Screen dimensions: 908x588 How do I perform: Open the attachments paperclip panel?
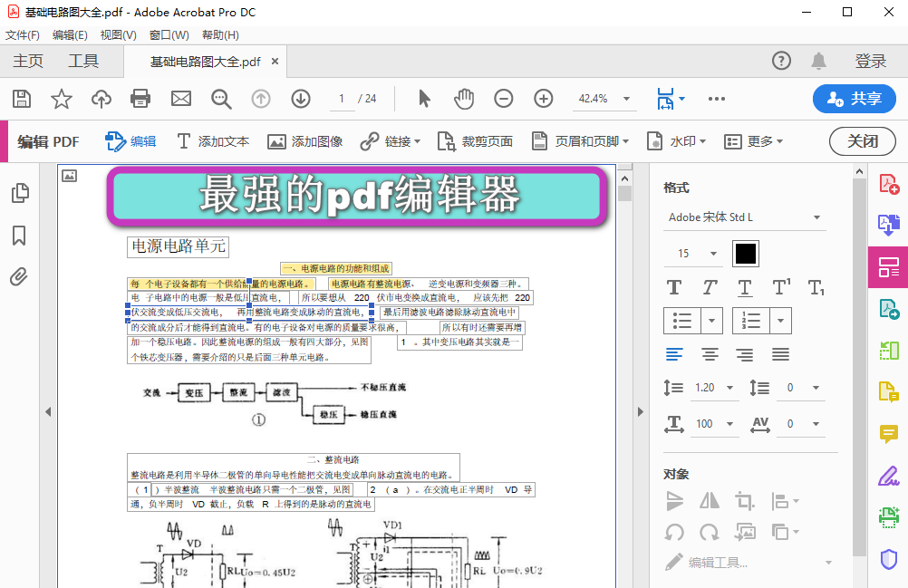(19, 276)
